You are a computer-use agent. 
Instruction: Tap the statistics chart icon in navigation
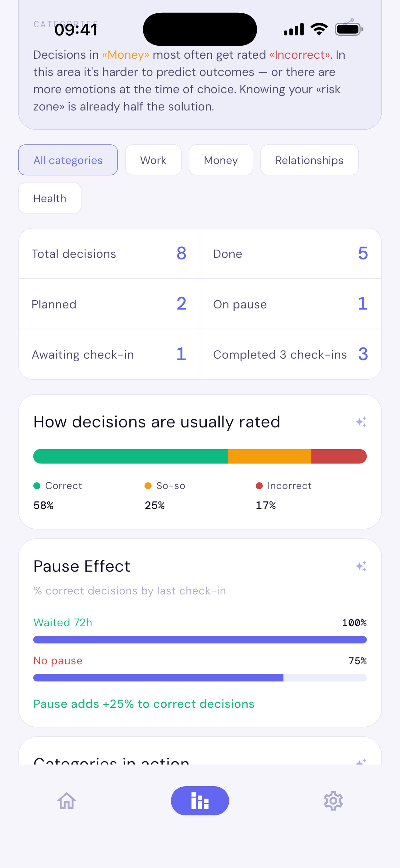200,801
